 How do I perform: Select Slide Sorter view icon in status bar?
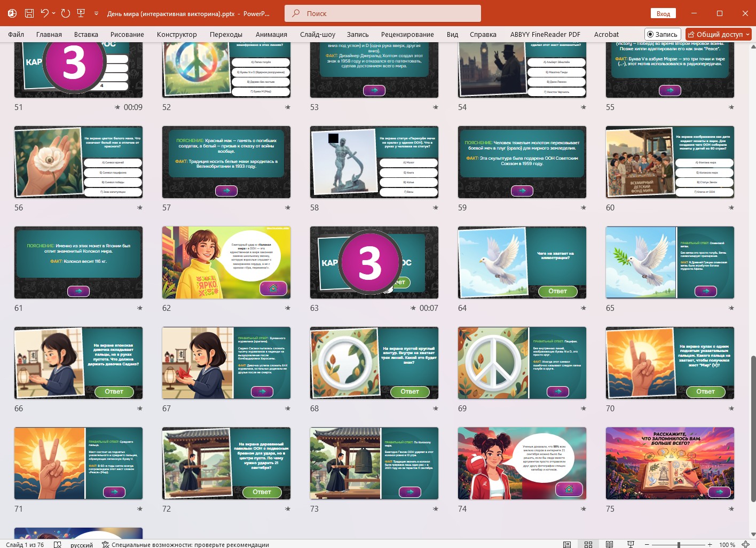tap(588, 544)
